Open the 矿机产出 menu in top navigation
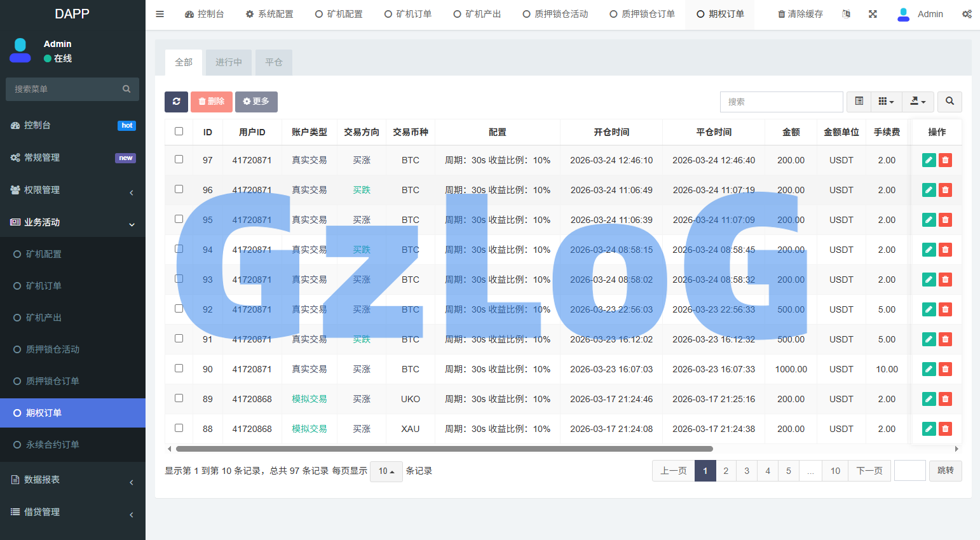Image resolution: width=980 pixels, height=540 pixels. coord(477,13)
